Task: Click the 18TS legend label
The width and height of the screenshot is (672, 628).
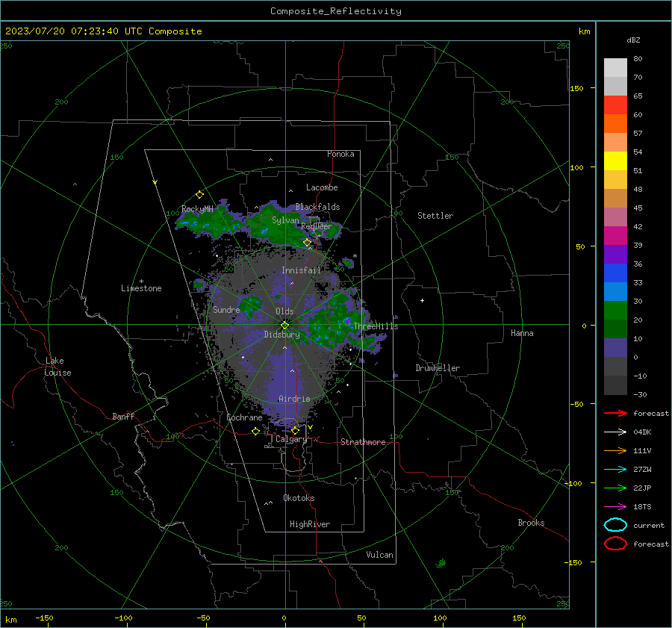Action: click(x=642, y=507)
